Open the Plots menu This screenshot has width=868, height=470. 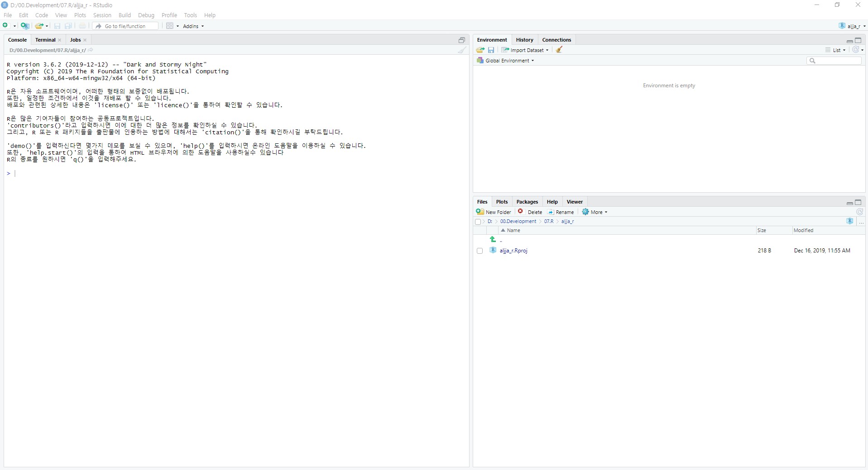click(80, 15)
